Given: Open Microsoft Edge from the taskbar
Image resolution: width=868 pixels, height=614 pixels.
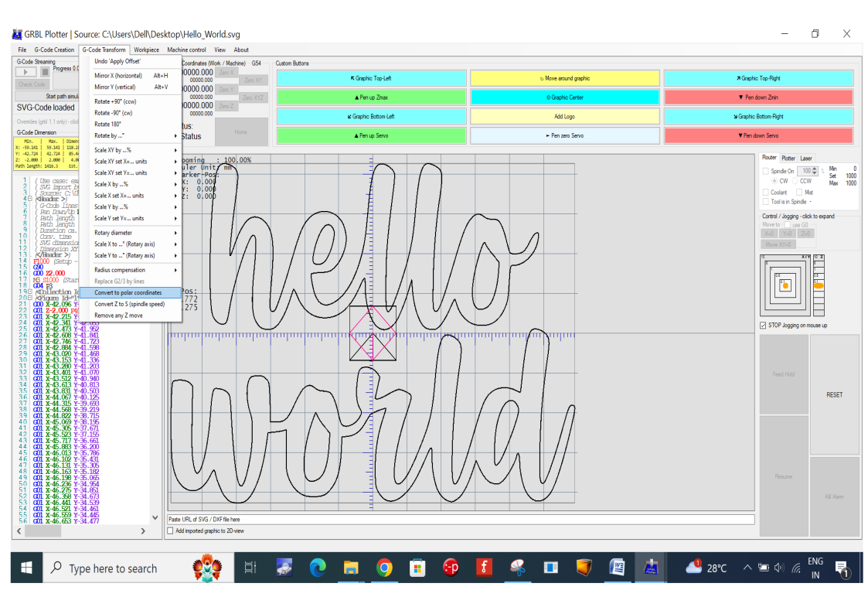Looking at the screenshot, I should (x=317, y=568).
